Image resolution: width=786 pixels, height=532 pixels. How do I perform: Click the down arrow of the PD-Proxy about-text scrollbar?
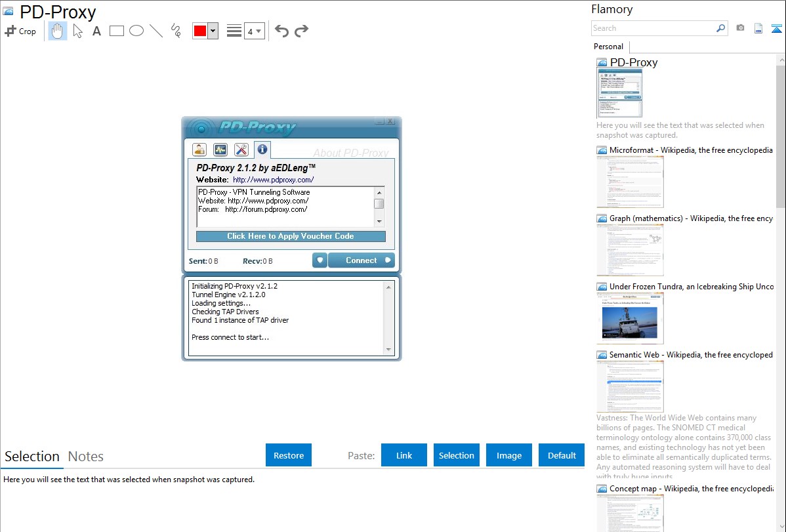tap(379, 221)
